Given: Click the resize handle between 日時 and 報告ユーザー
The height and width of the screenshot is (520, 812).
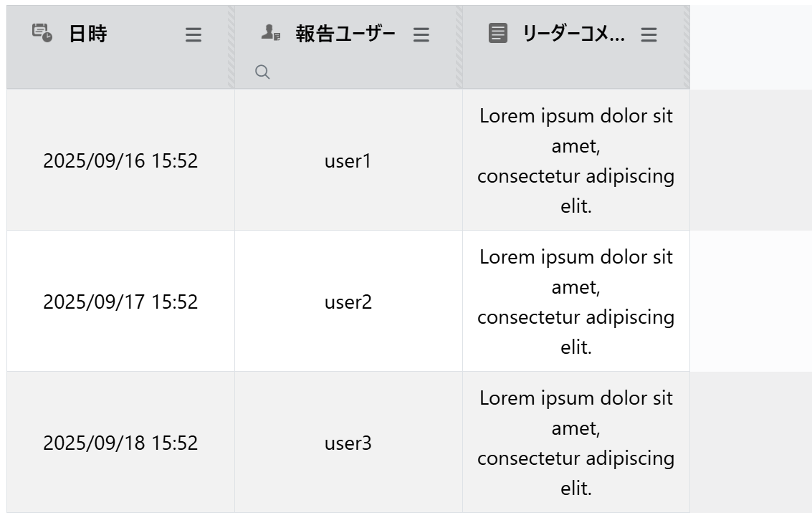Looking at the screenshot, I should pyautogui.click(x=231, y=47).
